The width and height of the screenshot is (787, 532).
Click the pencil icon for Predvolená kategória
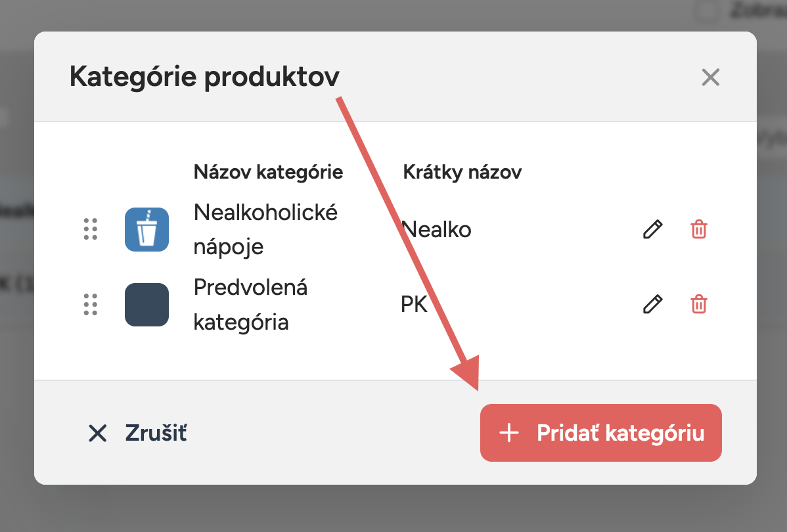click(x=652, y=304)
